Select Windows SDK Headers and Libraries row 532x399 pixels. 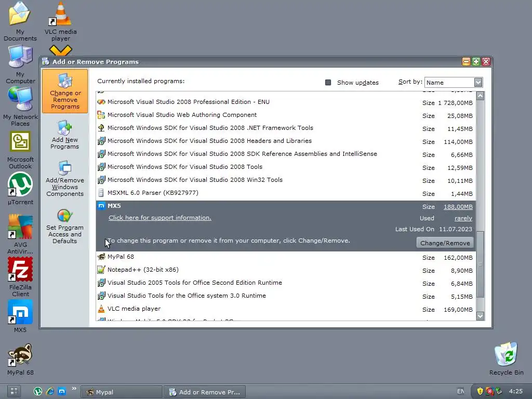tap(286, 141)
